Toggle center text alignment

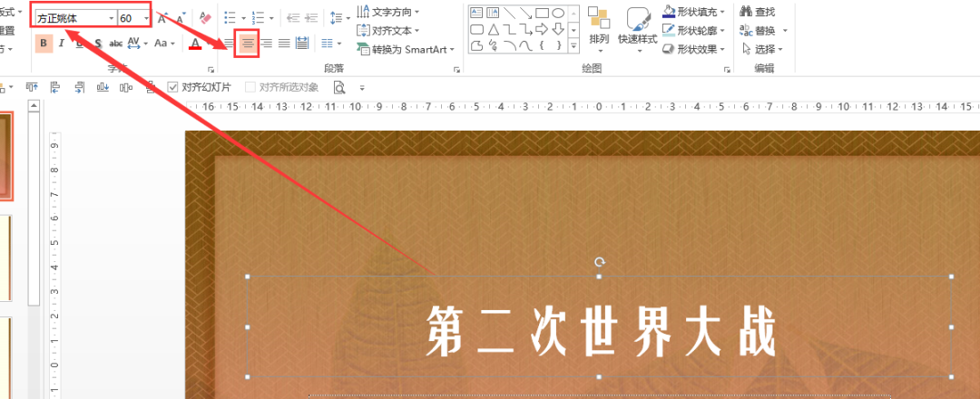(249, 44)
